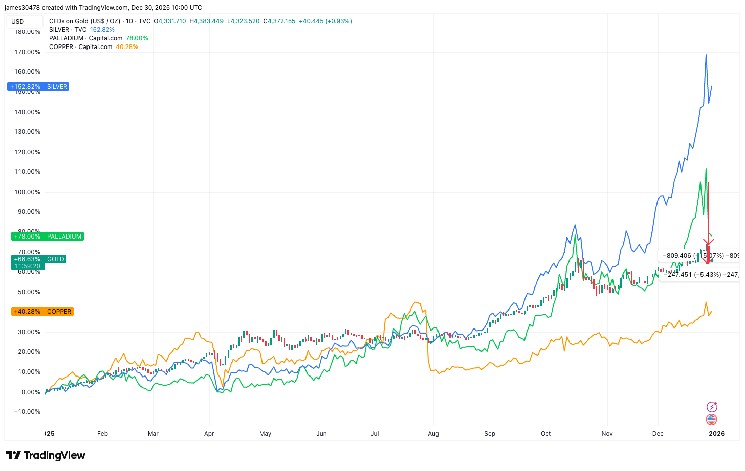The height and width of the screenshot is (471, 745).
Task: Click the Aug label on time axis
Action: [433, 434]
